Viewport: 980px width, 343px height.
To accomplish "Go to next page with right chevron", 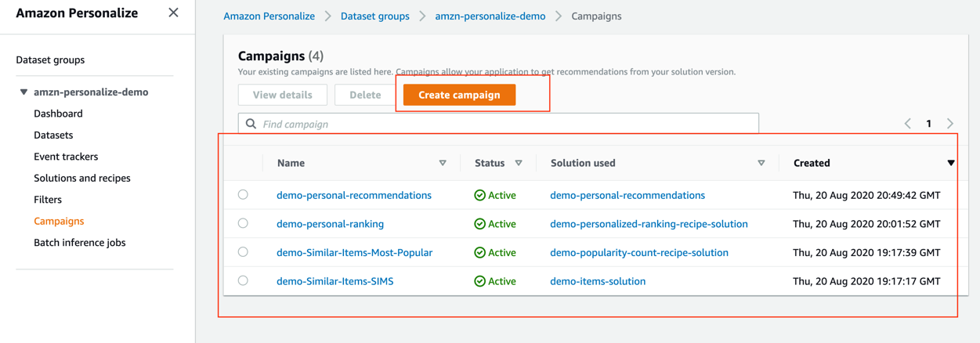I will coord(950,124).
